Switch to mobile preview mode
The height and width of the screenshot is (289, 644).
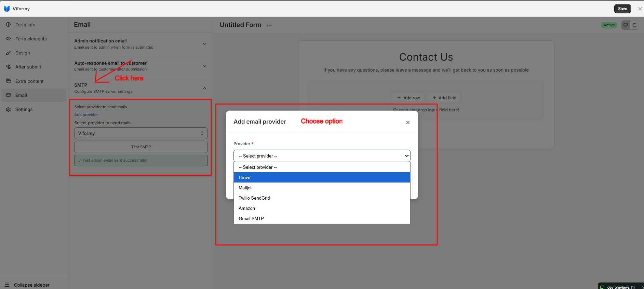[634, 25]
